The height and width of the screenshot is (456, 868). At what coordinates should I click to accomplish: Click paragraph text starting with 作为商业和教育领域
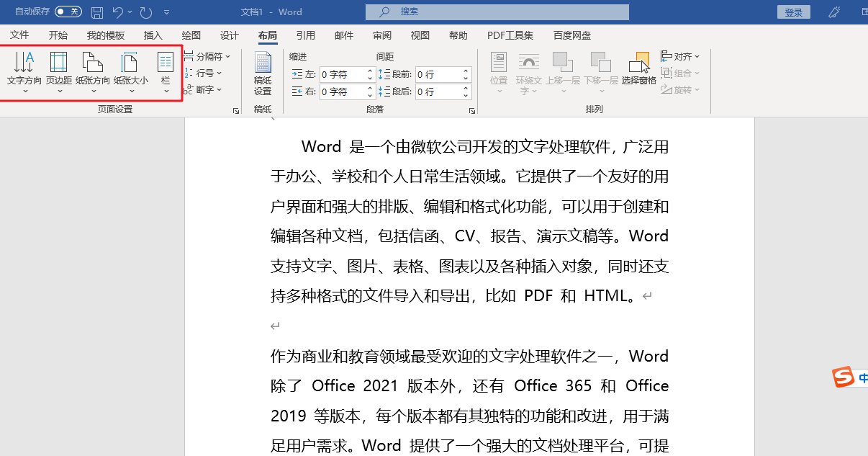click(470, 401)
